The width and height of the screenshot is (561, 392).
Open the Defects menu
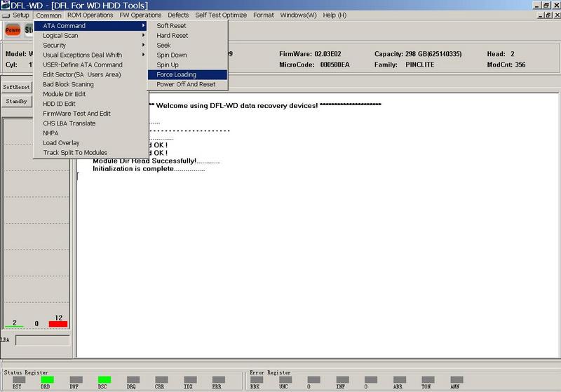click(178, 15)
